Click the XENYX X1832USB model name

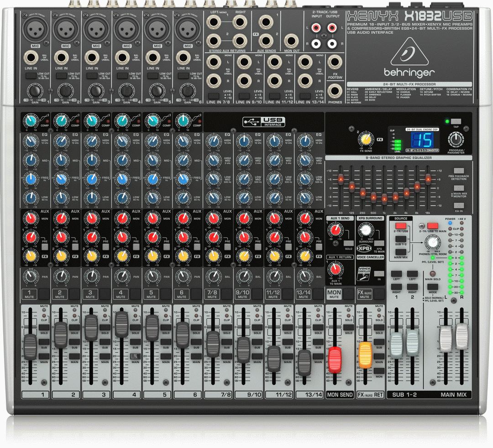point(409,16)
